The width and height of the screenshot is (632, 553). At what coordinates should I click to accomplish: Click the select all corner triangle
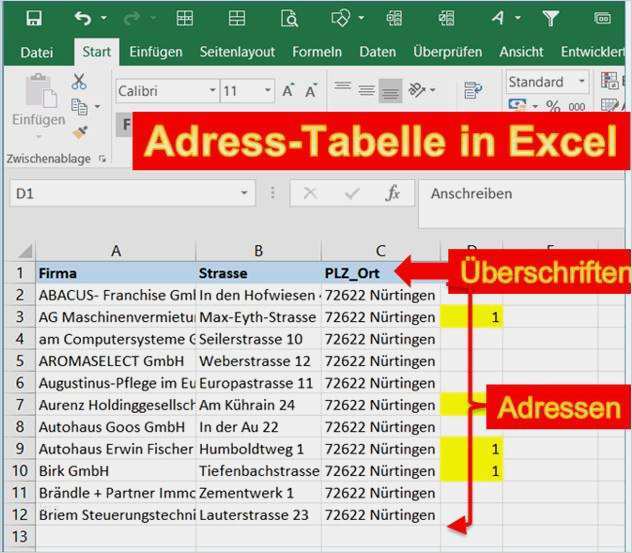[x=25, y=251]
